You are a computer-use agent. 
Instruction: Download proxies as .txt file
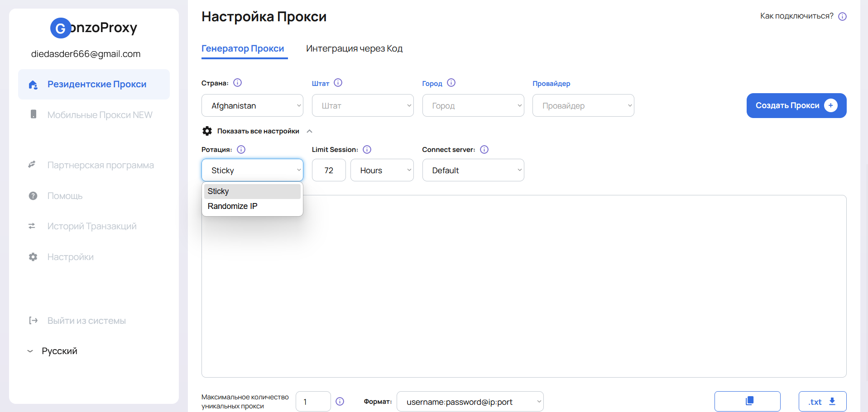tap(822, 401)
